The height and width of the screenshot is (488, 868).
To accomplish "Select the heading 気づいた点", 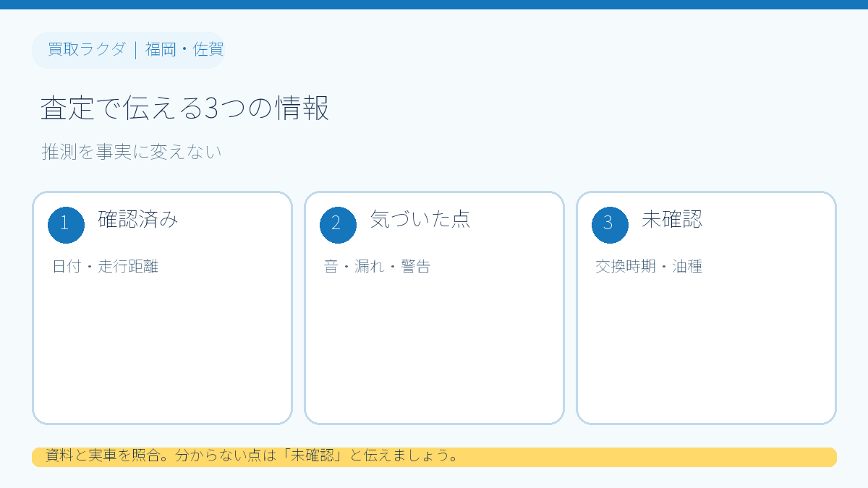I will click(420, 219).
